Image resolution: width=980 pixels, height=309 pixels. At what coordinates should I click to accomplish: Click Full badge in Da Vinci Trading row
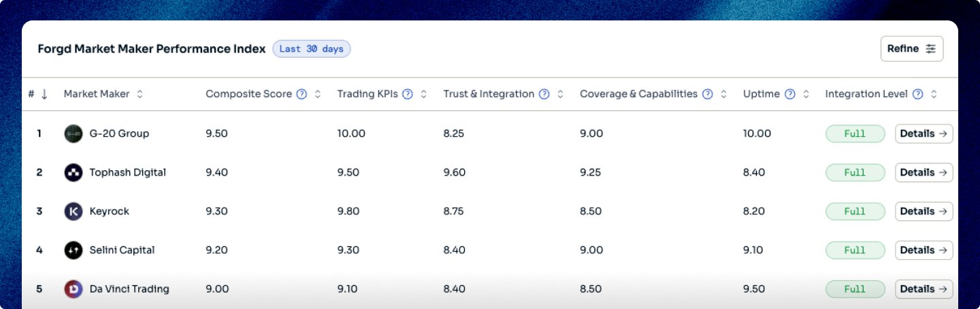[x=855, y=289]
